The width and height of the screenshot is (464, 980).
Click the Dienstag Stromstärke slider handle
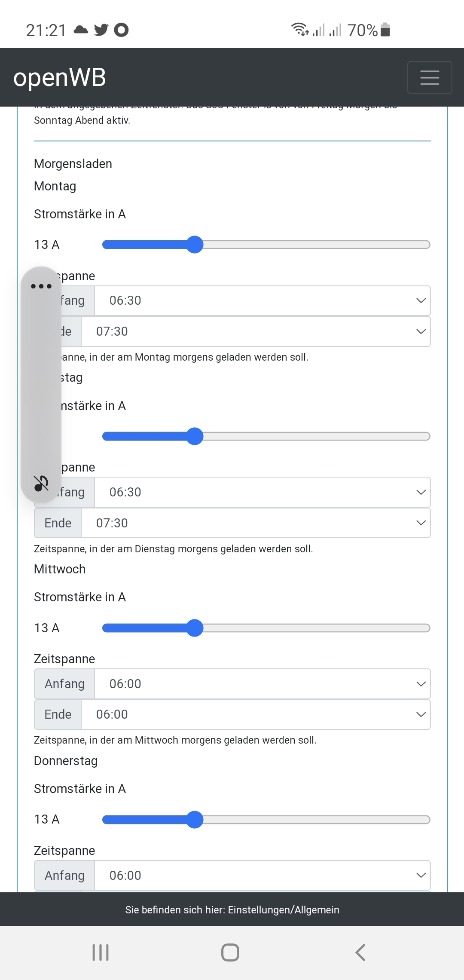pos(195,436)
